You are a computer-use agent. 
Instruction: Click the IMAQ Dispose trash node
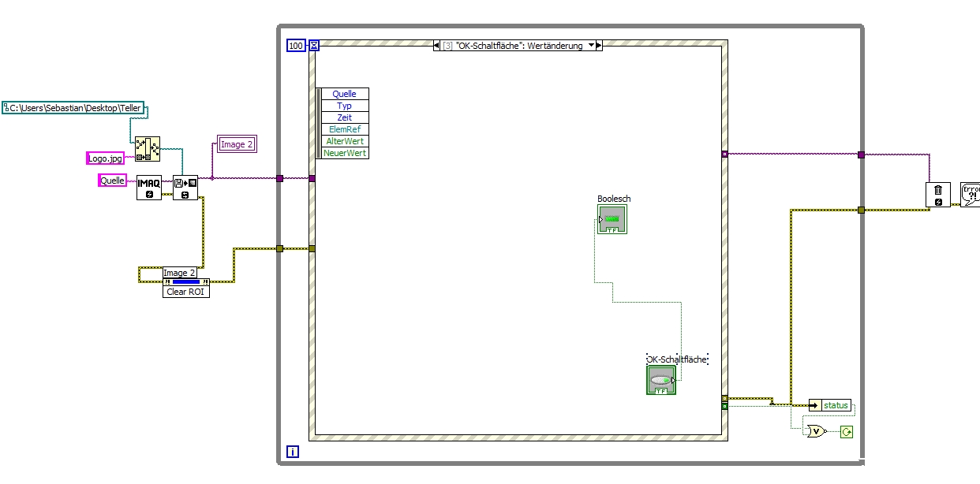pos(937,195)
